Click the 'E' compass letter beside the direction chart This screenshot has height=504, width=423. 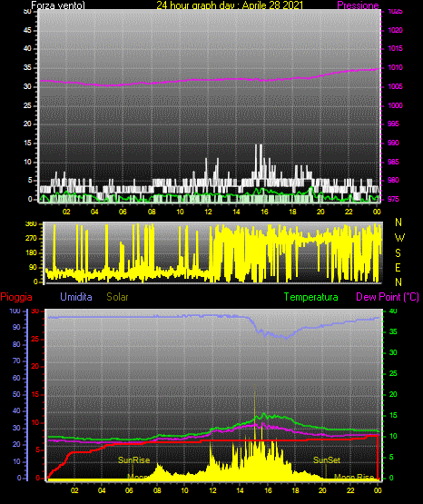point(398,268)
